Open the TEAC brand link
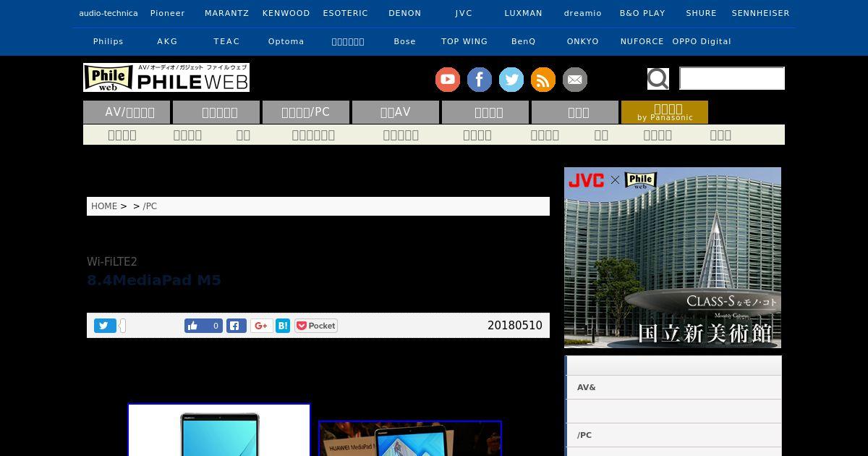The width and height of the screenshot is (868, 456). point(227,41)
